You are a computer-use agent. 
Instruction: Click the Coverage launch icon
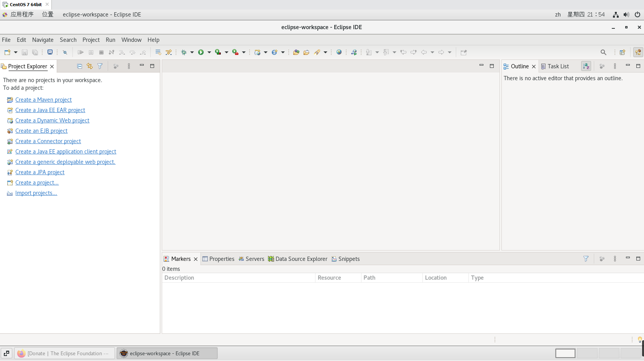click(x=218, y=52)
